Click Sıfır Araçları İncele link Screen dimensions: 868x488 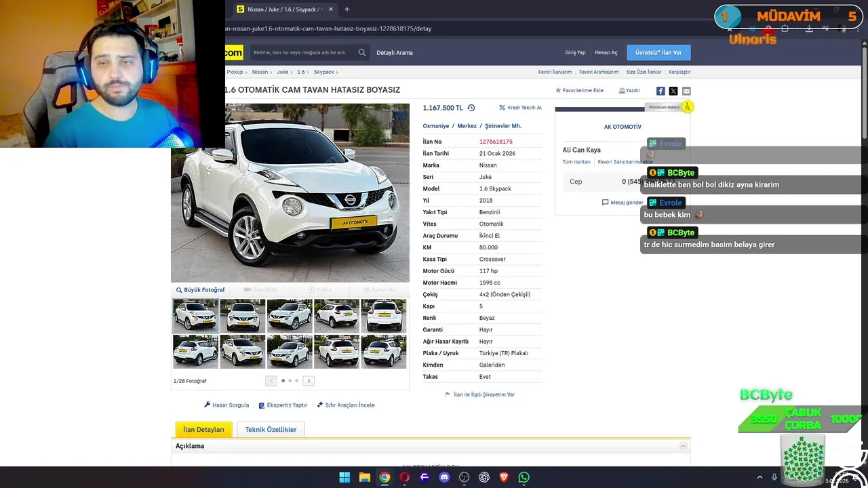pos(346,405)
